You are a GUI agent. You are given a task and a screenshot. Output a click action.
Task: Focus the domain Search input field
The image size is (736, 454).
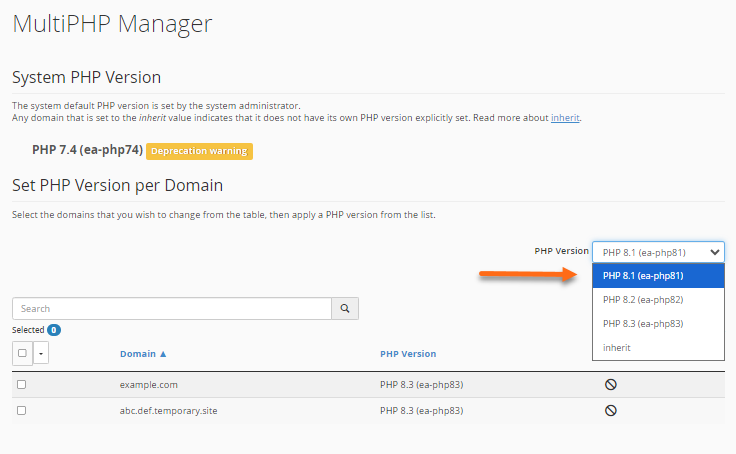coord(172,309)
